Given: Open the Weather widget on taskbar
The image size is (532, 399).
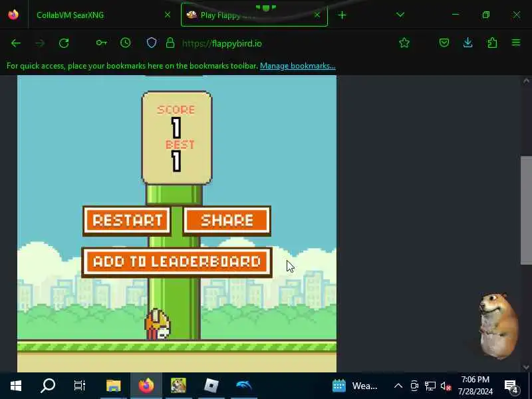Looking at the screenshot, I should point(355,386).
